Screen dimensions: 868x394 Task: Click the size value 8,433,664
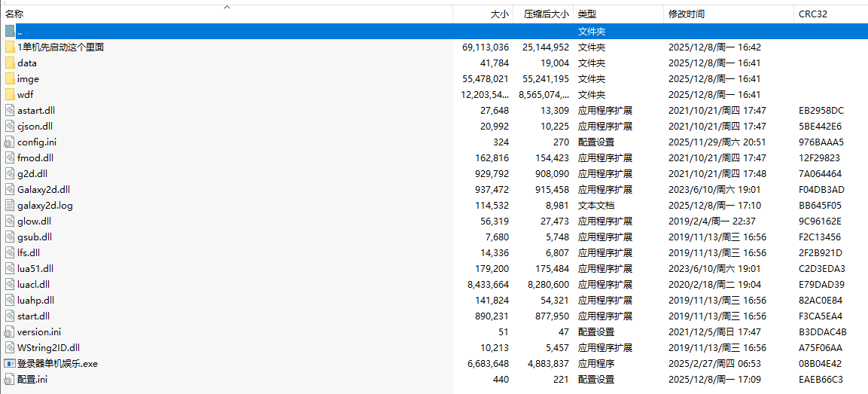click(x=489, y=284)
